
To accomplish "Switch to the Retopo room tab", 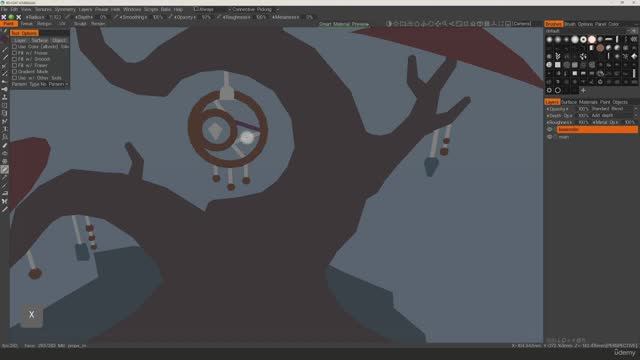I will [44, 24].
